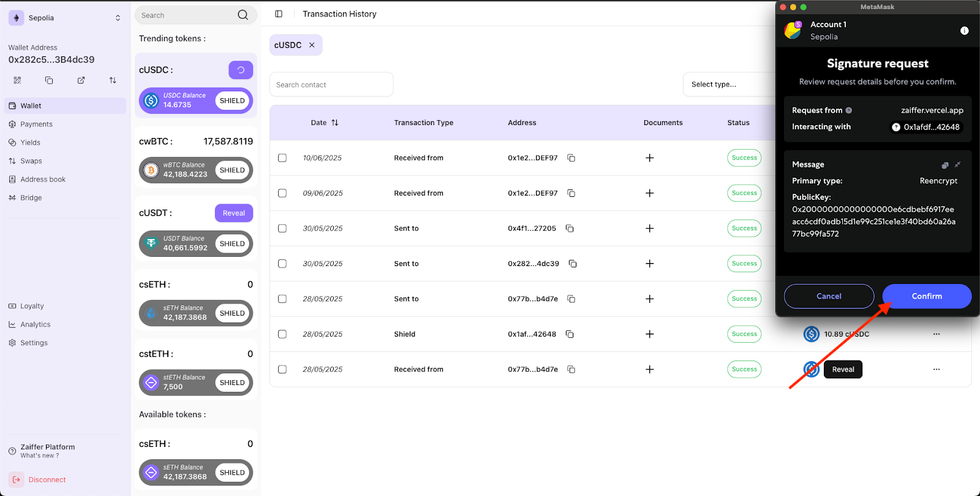Remove the cUSDC filter chip
Viewport: 980px width, 496px height.
coord(312,45)
